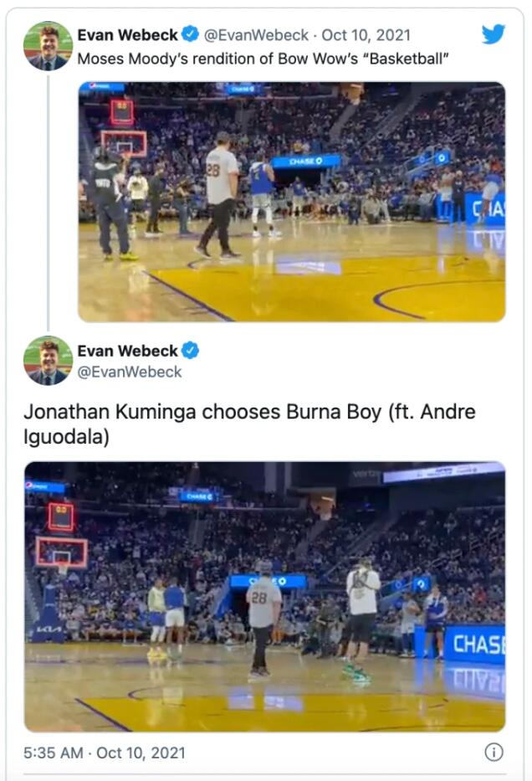
Task: Click the Evan Webeck name in the lower tweet
Action: coord(127,351)
